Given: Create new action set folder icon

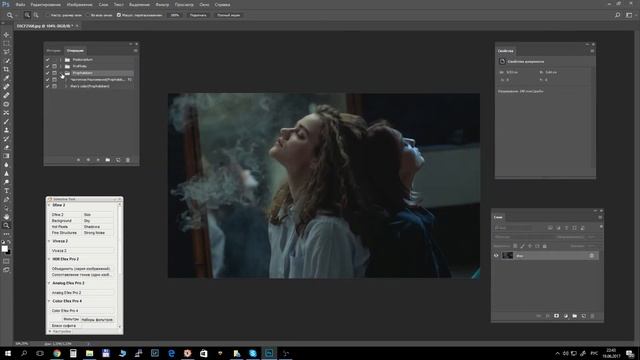Looking at the screenshot, I should (108, 160).
